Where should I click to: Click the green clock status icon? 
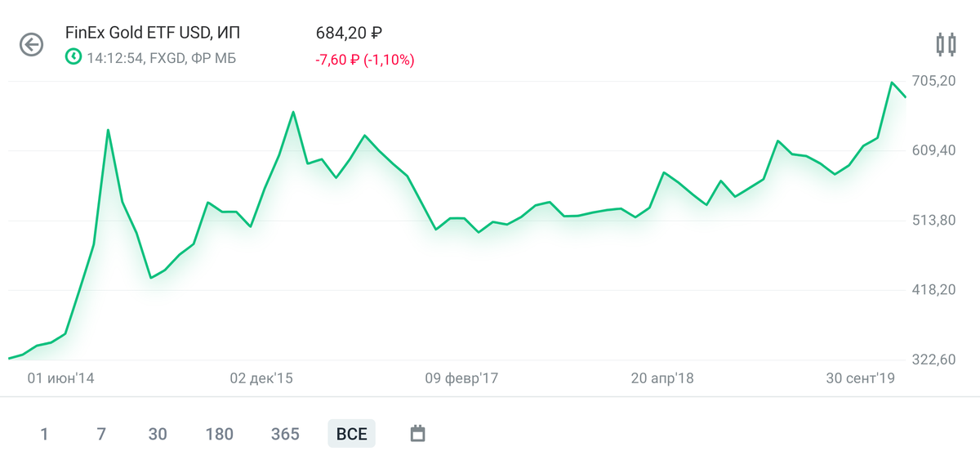click(73, 57)
